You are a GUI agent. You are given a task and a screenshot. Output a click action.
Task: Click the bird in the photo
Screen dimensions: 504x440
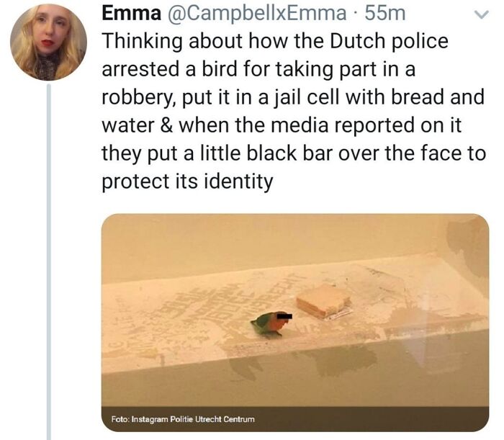tap(270, 324)
